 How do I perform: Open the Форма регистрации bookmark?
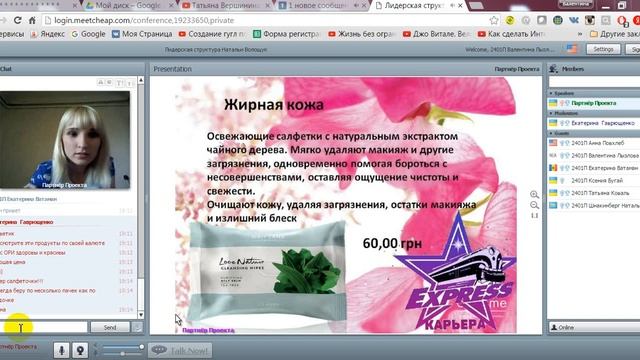286,34
